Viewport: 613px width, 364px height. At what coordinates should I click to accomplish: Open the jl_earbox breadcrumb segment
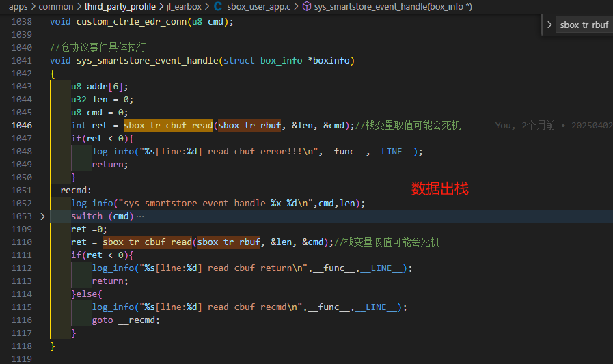pos(184,7)
